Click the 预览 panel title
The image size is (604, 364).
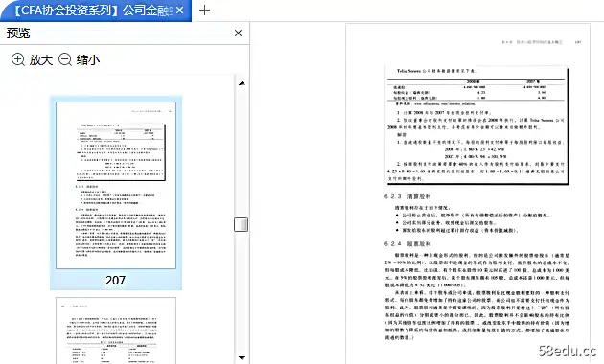click(18, 34)
